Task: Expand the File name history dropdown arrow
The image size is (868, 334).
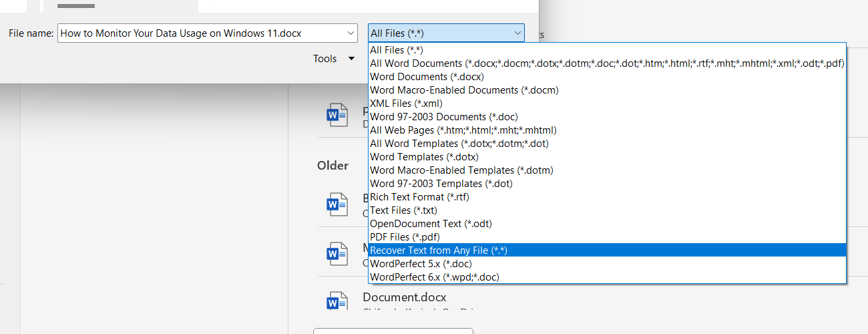Action: 351,33
